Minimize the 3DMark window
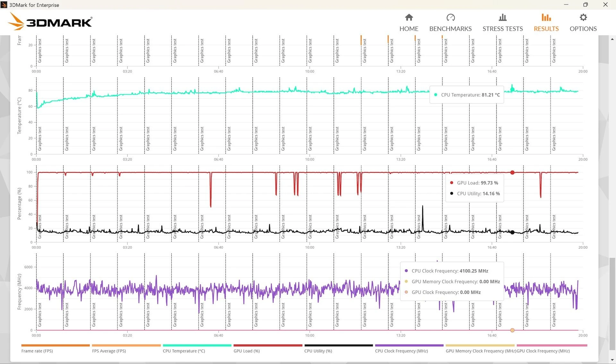 [x=566, y=4]
